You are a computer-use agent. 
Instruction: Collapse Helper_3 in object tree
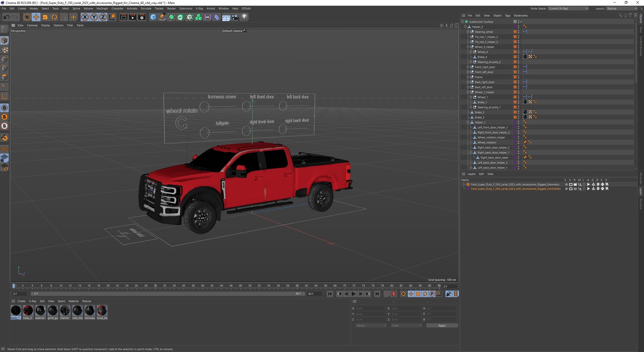click(465, 27)
